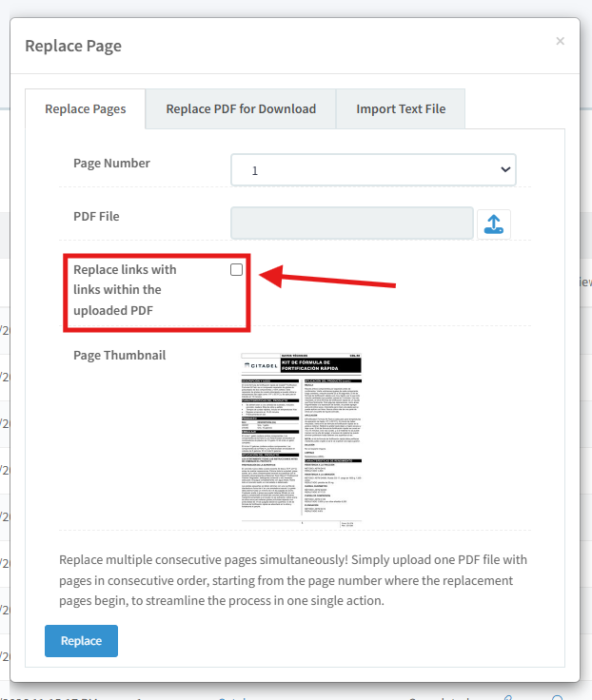This screenshot has height=700, width=592.
Task: Click the Page Number field label
Action: click(111, 163)
